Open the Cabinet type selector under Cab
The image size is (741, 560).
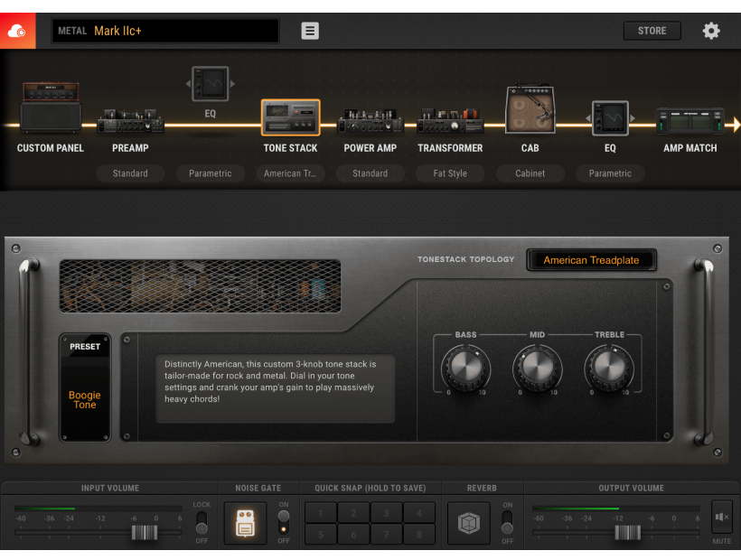point(530,173)
